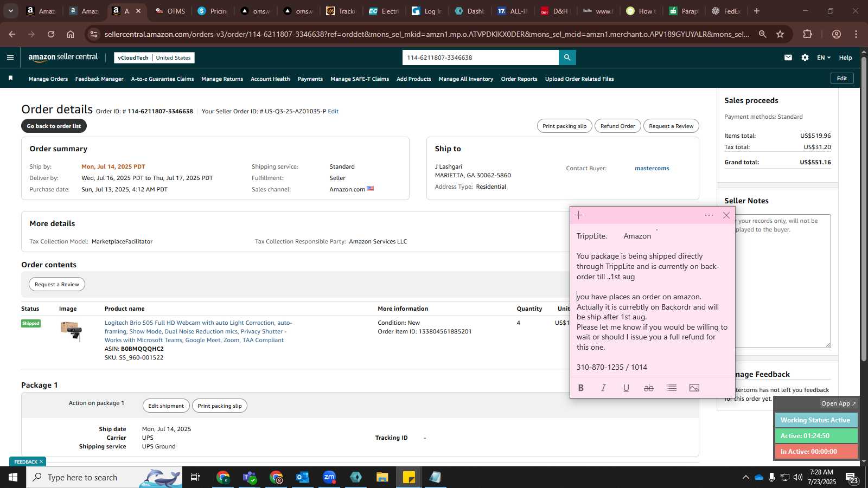Click the Edit button on navigation bar
This screenshot has height=488, width=868.
pyautogui.click(x=842, y=78)
